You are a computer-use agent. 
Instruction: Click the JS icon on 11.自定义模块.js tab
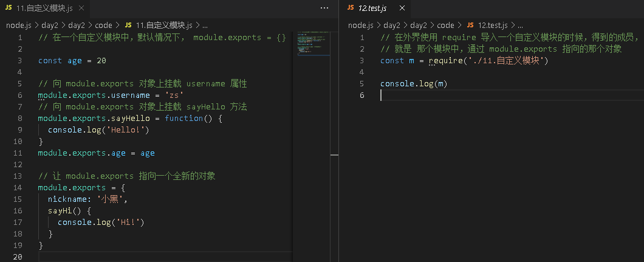click(x=9, y=8)
